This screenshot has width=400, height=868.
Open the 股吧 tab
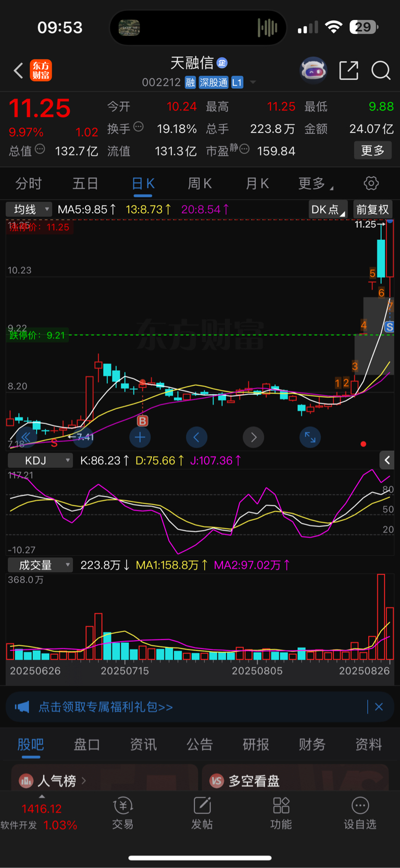(x=31, y=744)
